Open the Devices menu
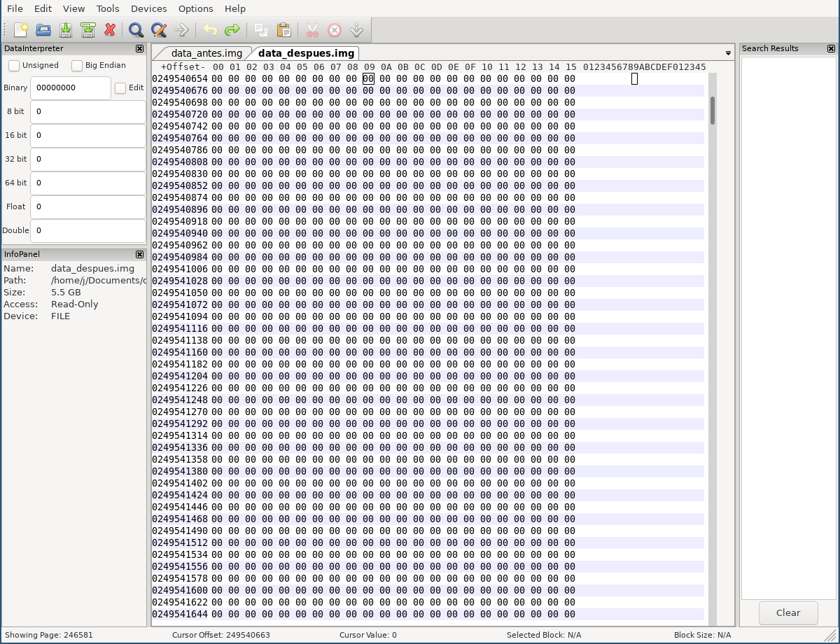 (x=148, y=8)
